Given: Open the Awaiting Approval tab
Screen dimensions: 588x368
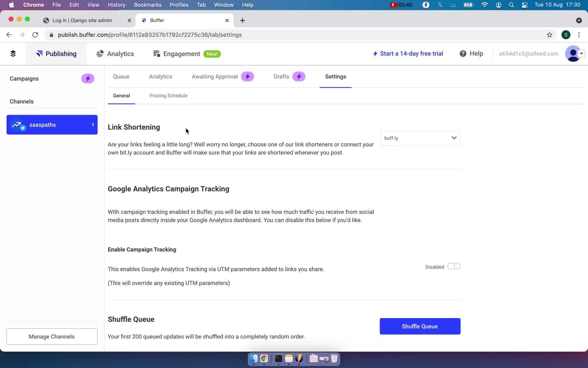Looking at the screenshot, I should point(215,77).
